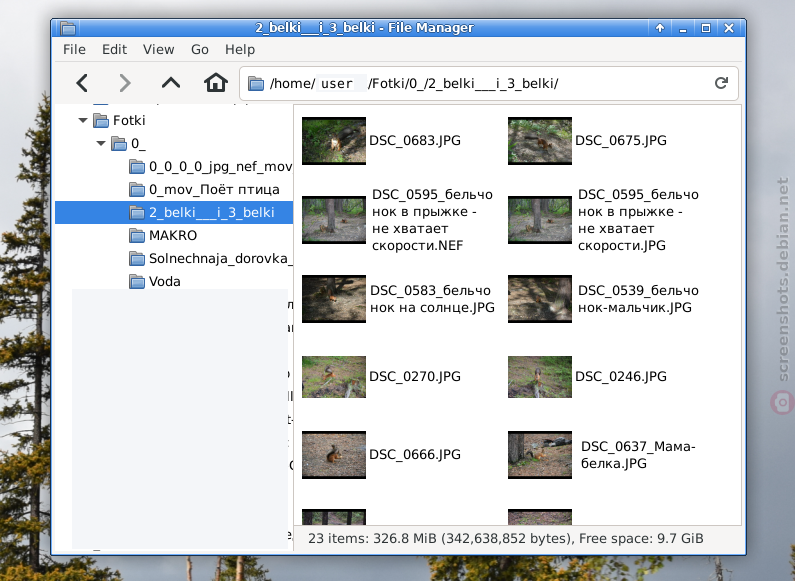Click the location path text field
Screen dimensions: 795x581
tap(489, 84)
